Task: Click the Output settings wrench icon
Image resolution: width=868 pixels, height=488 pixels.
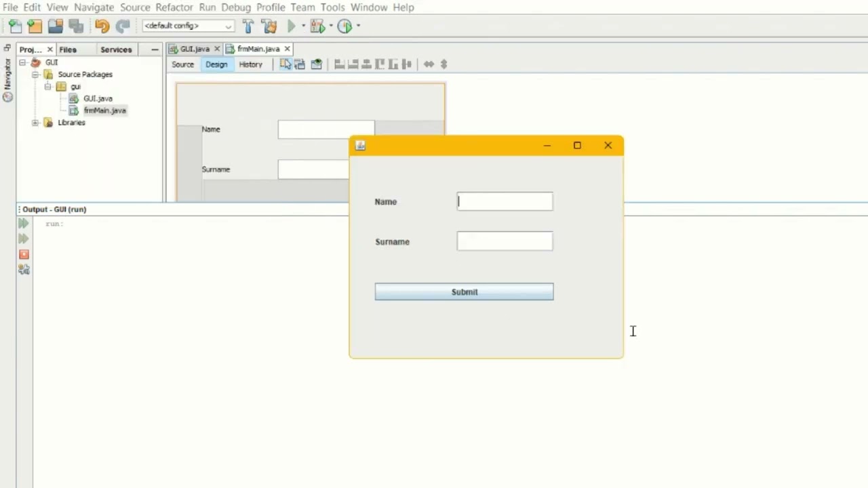Action: (x=24, y=269)
